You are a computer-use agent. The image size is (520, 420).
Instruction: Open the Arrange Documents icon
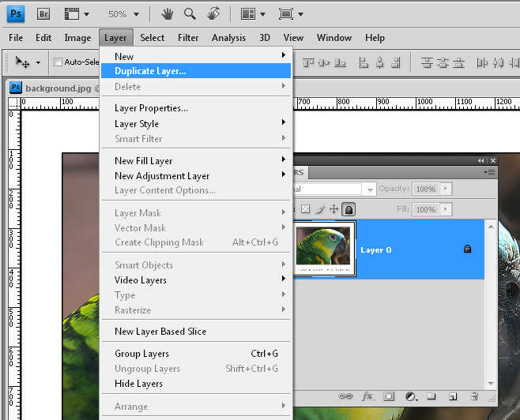coord(247,14)
